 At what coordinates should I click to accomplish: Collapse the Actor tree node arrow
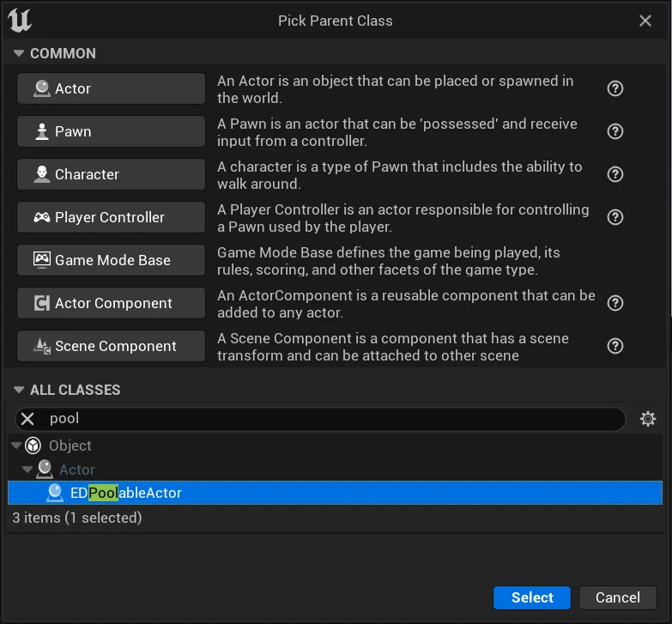(x=27, y=470)
